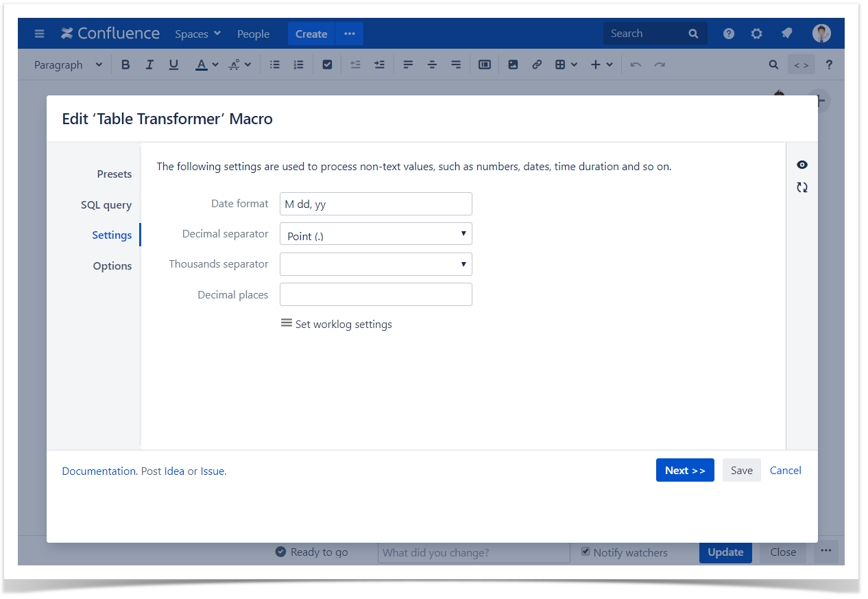
Task: Toggle the Notify watchers checkbox
Action: [x=586, y=552]
